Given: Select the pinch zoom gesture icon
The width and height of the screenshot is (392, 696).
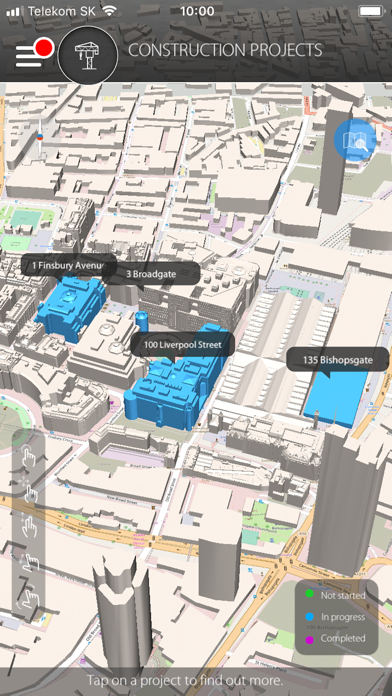Looking at the screenshot, I should (x=28, y=561).
